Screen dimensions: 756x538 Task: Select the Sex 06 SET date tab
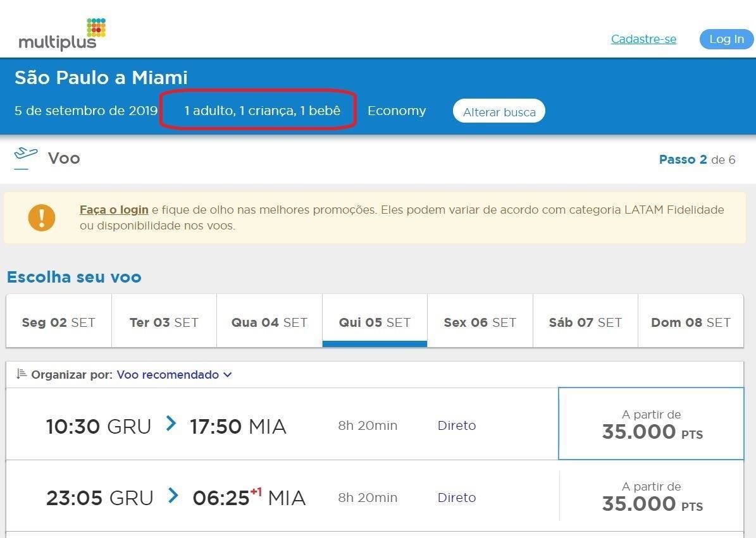point(480,321)
